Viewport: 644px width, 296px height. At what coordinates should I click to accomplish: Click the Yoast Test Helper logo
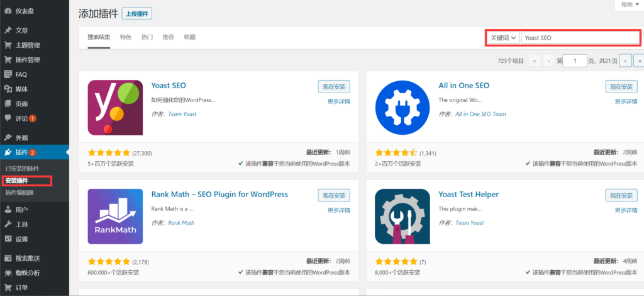pos(402,216)
